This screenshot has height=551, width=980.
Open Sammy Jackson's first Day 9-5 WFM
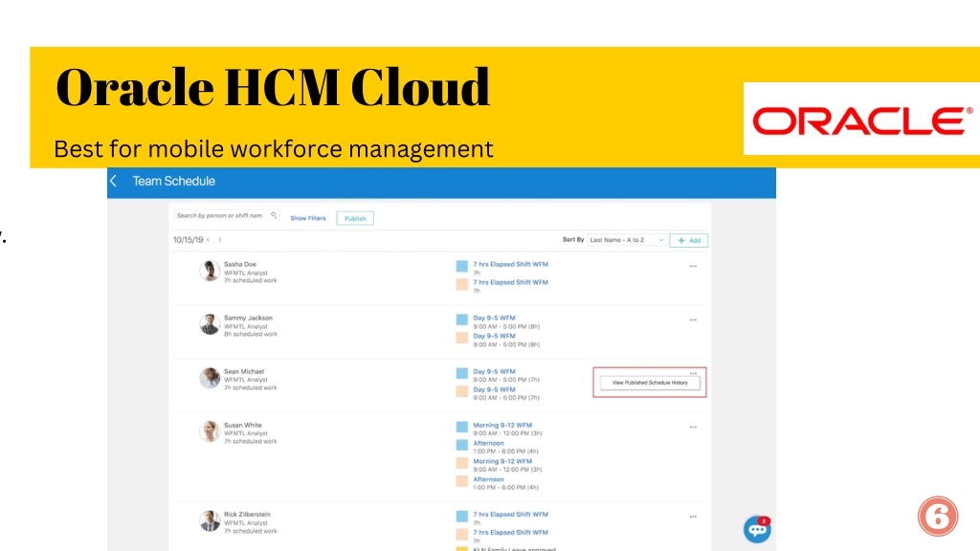coord(494,318)
